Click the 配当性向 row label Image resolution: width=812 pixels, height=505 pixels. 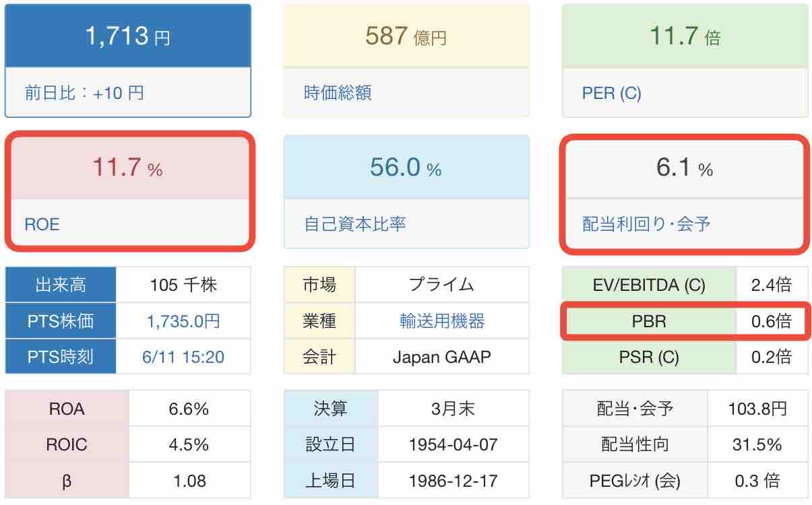tap(635, 444)
